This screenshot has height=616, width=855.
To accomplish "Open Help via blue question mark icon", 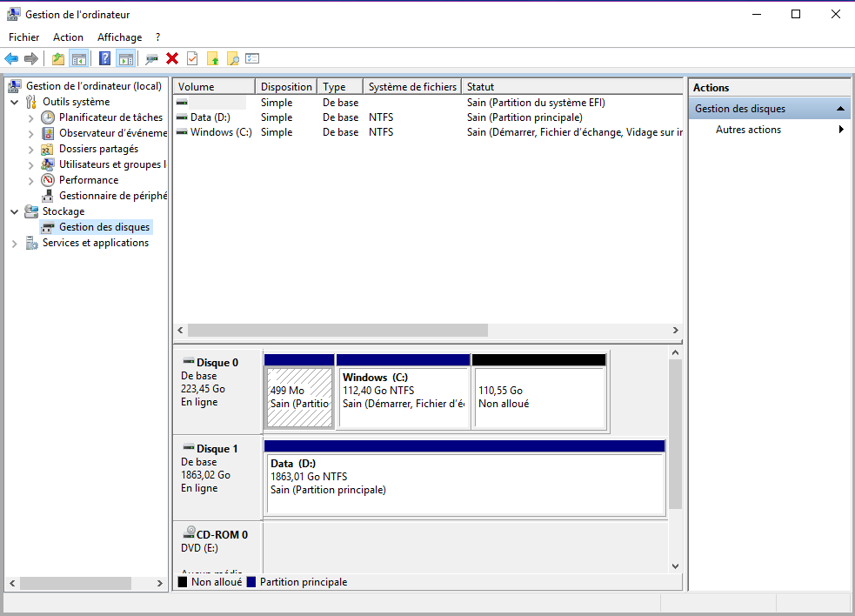I will 104,58.
